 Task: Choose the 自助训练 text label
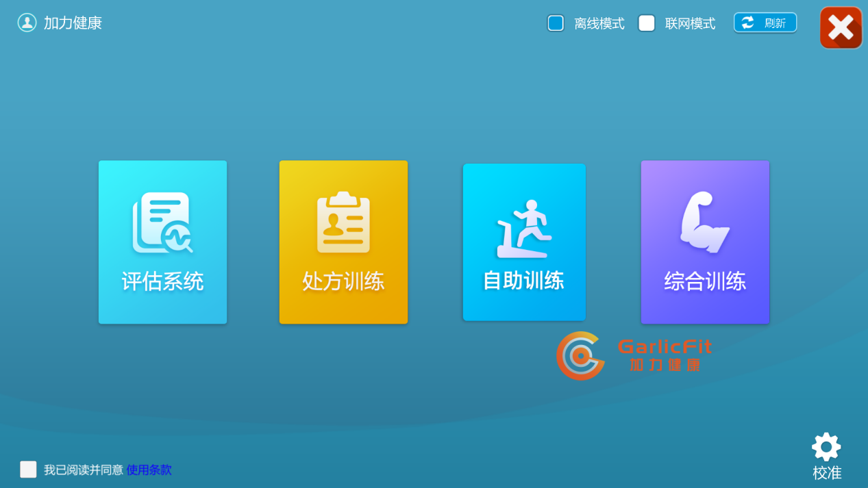(523, 281)
